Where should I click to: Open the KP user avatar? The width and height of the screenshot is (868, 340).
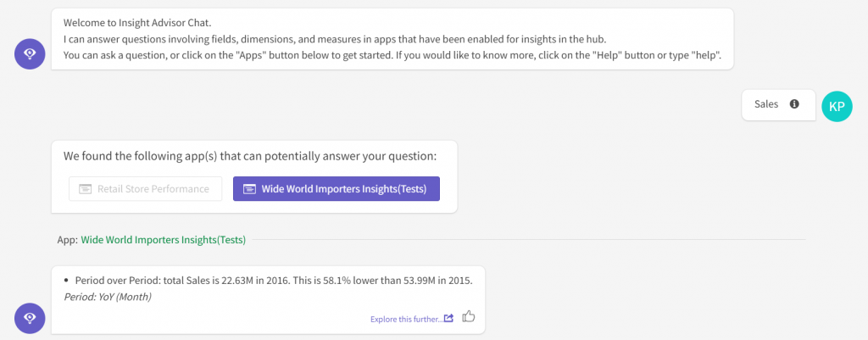point(837,106)
